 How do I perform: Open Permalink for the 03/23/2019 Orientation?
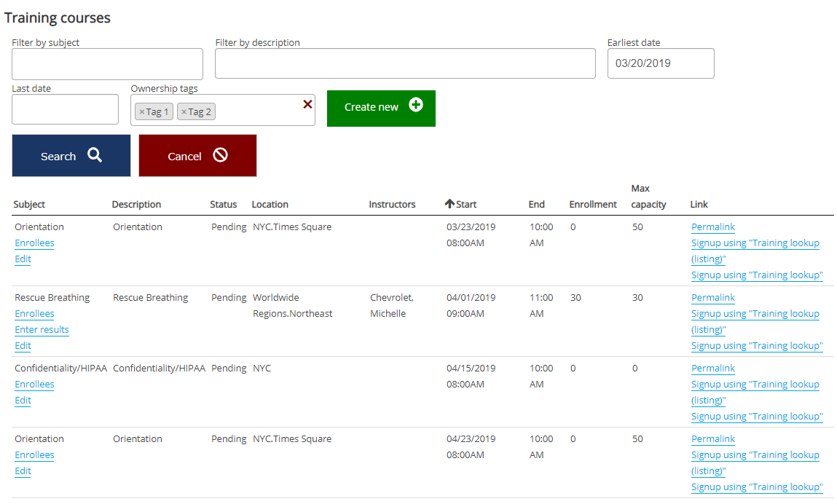point(712,227)
